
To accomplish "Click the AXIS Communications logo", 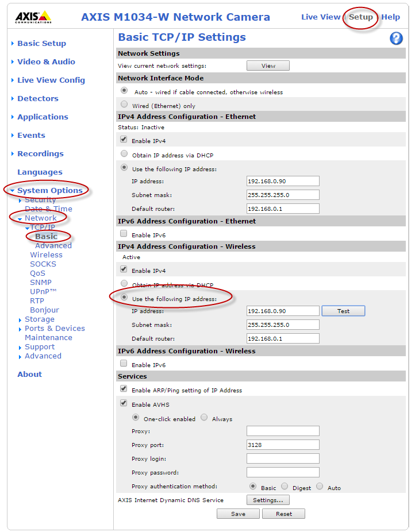I will coord(33,17).
